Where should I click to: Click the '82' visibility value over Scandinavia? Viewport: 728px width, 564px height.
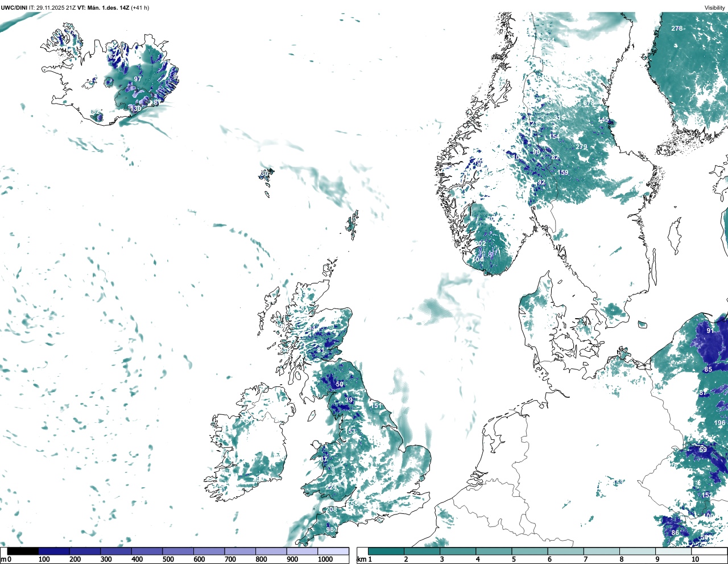556,158
